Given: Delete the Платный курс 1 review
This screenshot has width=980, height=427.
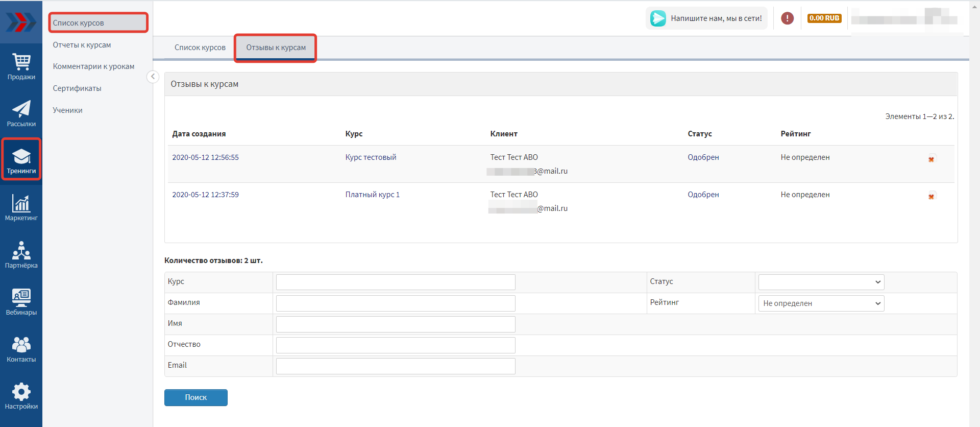Looking at the screenshot, I should (x=931, y=197).
